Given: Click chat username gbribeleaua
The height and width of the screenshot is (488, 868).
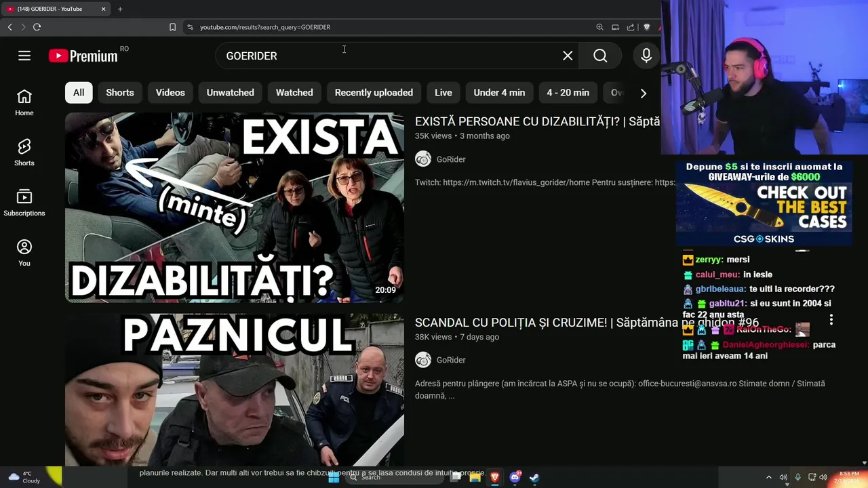Looking at the screenshot, I should 720,289.
